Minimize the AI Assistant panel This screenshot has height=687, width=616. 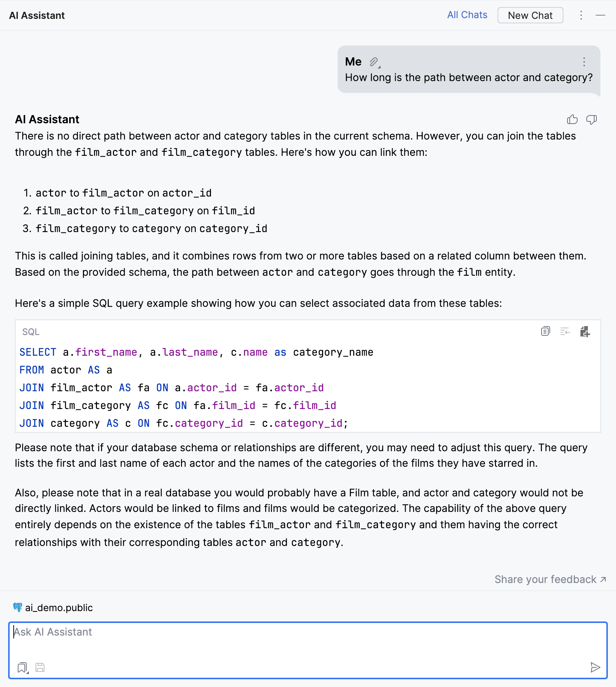tap(600, 15)
